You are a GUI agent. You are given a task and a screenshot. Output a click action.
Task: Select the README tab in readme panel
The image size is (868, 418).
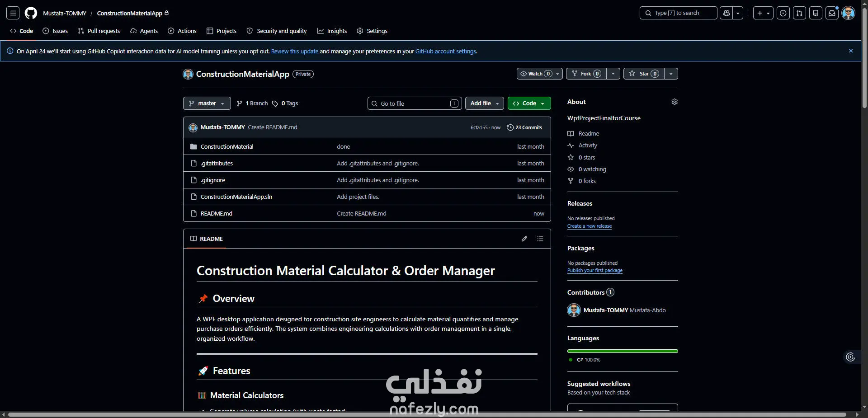point(207,239)
